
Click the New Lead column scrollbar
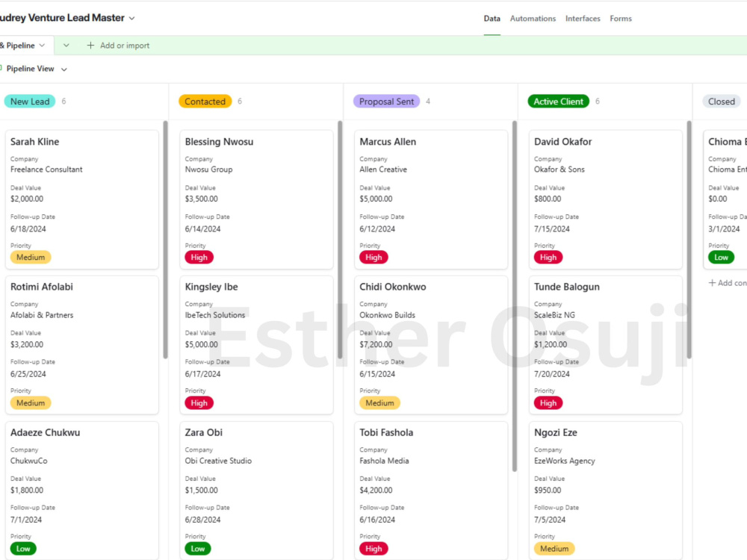click(165, 240)
